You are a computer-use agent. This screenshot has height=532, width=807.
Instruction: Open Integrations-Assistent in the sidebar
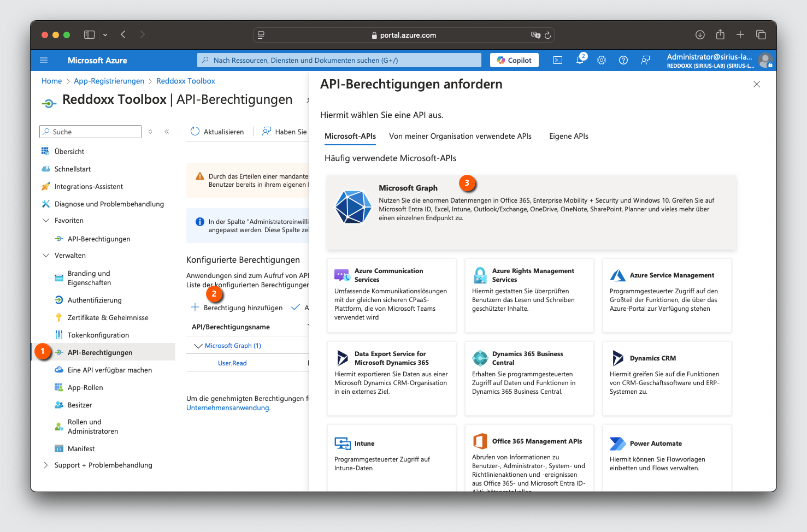(89, 186)
